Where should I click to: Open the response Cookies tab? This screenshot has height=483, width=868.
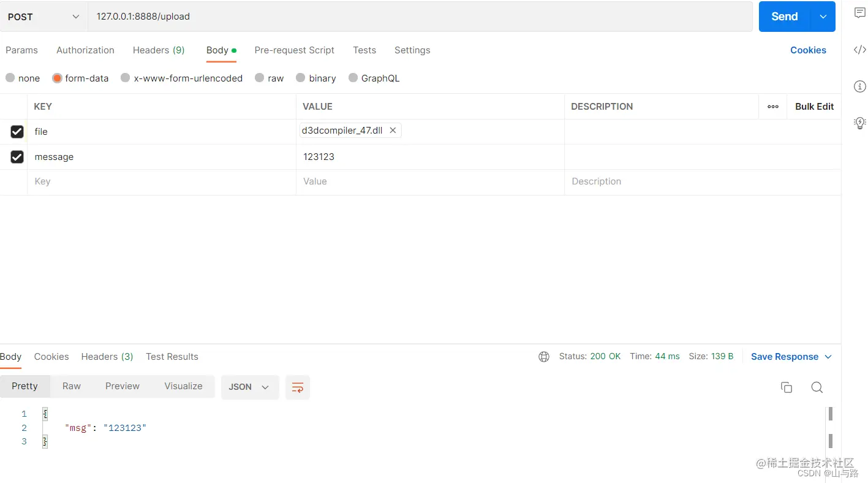[51, 357]
